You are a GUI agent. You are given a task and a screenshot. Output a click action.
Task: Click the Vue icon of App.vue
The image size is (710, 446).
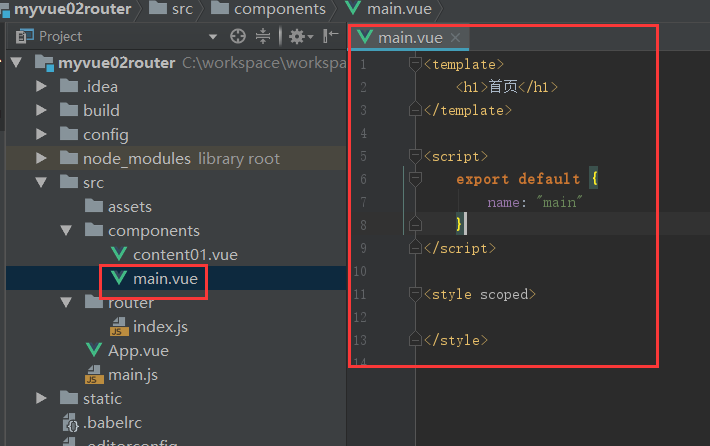[94, 350]
